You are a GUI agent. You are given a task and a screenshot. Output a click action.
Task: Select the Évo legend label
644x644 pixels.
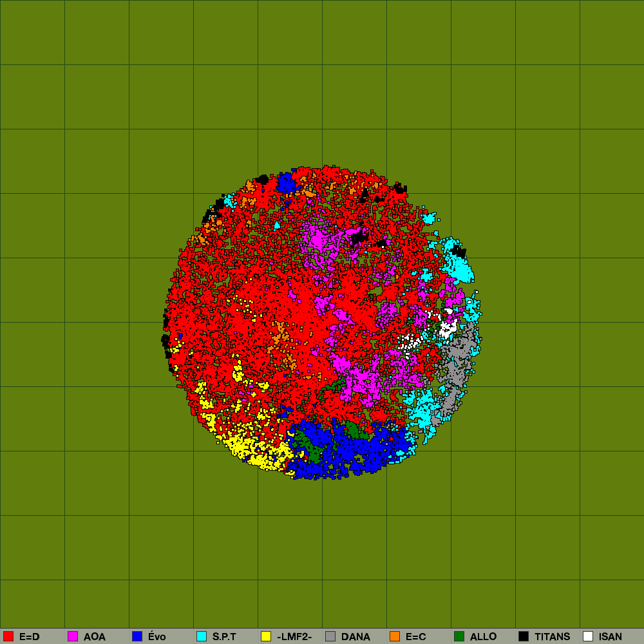click(x=157, y=636)
